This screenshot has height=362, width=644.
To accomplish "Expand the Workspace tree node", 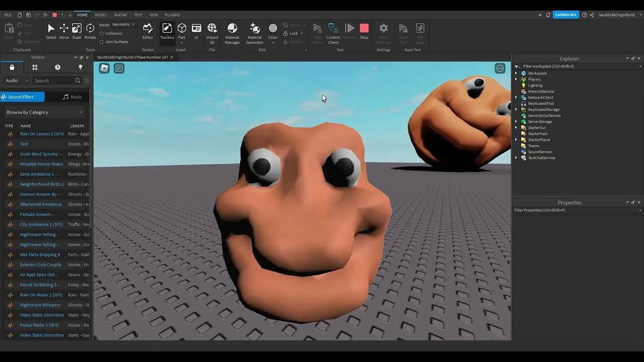I will 516,73.
